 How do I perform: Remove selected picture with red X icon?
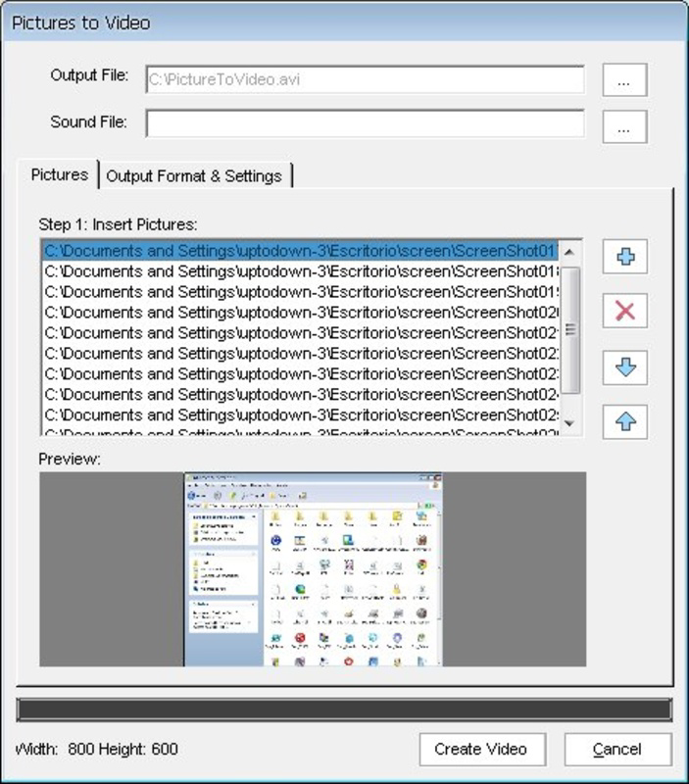tap(625, 311)
